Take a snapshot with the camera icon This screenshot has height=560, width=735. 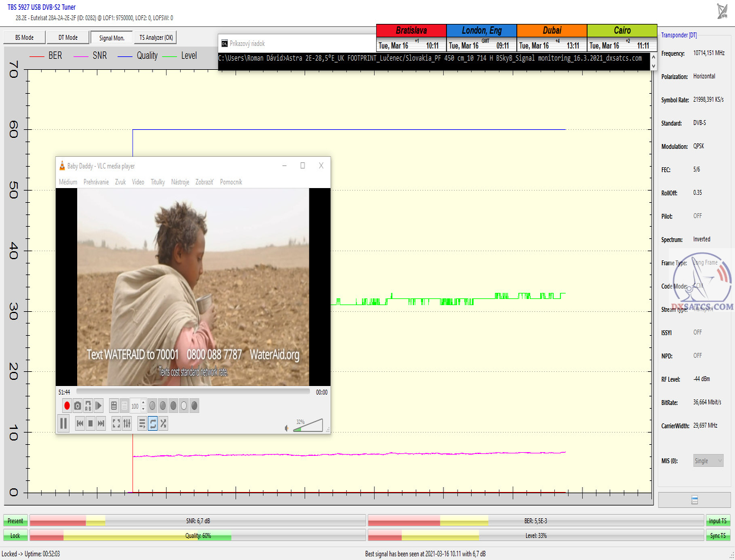78,406
